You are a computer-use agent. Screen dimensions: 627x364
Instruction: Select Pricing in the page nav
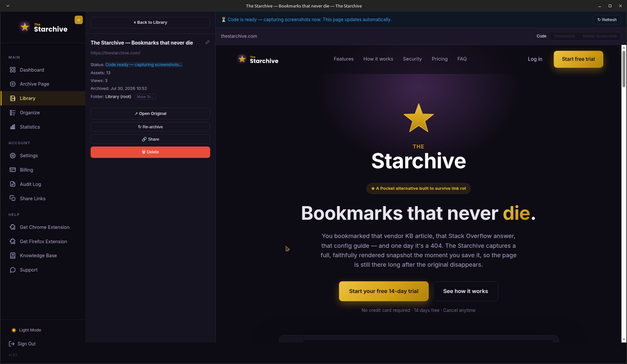tap(440, 59)
